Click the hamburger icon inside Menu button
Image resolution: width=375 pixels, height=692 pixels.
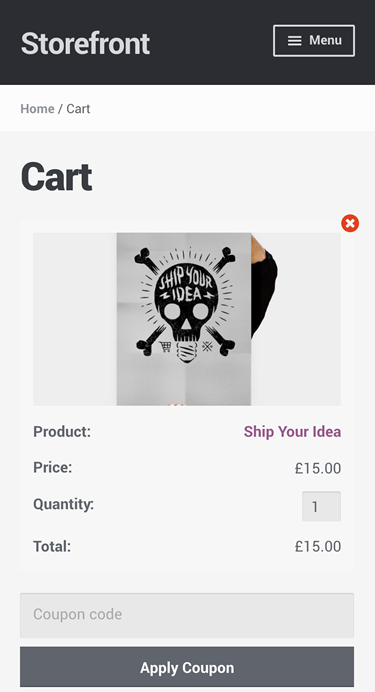point(295,41)
